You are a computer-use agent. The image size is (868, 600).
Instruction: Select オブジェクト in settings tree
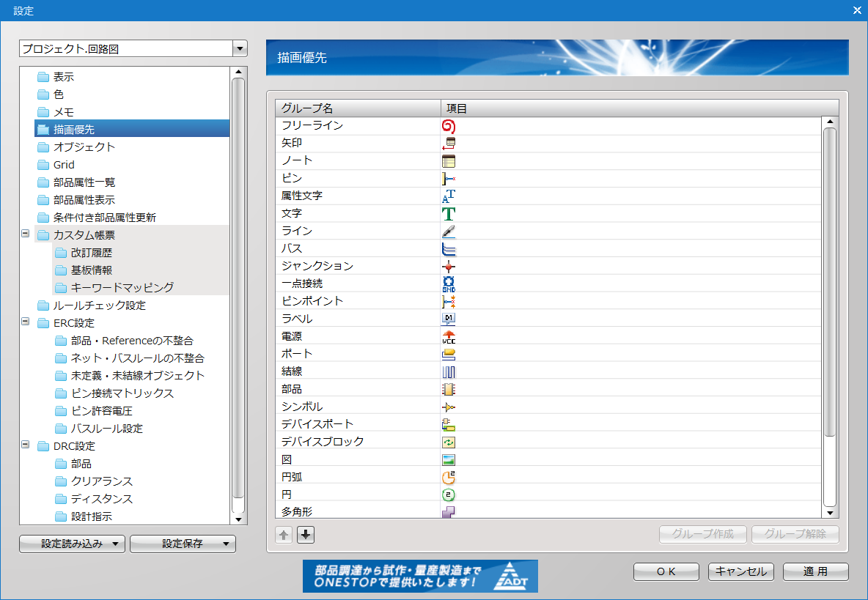click(84, 147)
